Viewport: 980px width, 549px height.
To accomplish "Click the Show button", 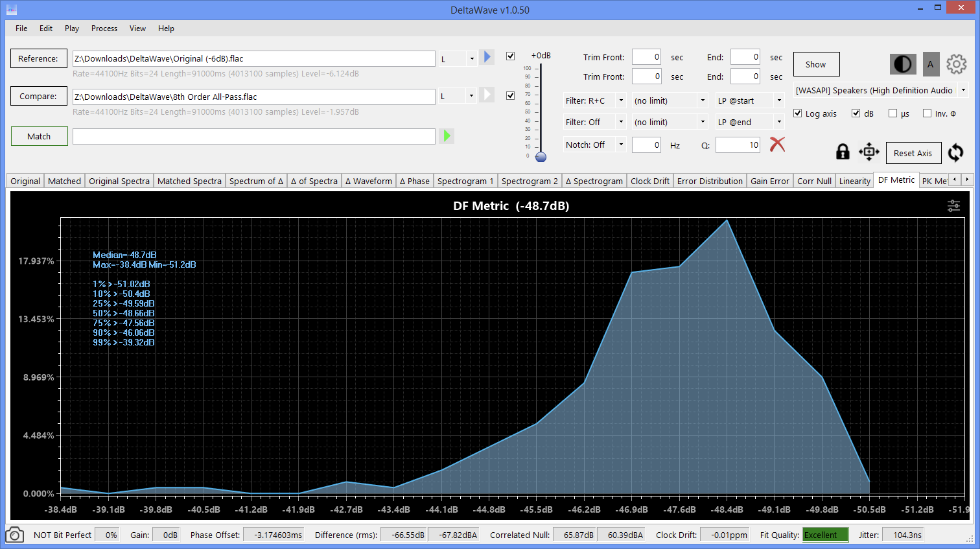I will 816,64.
